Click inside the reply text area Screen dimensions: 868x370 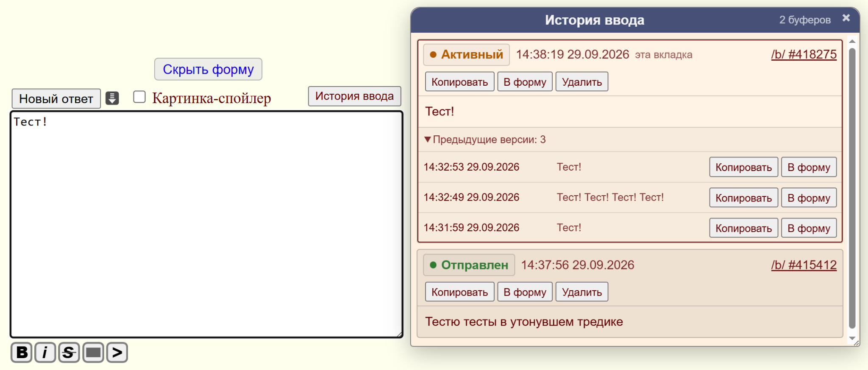pyautogui.click(x=206, y=224)
